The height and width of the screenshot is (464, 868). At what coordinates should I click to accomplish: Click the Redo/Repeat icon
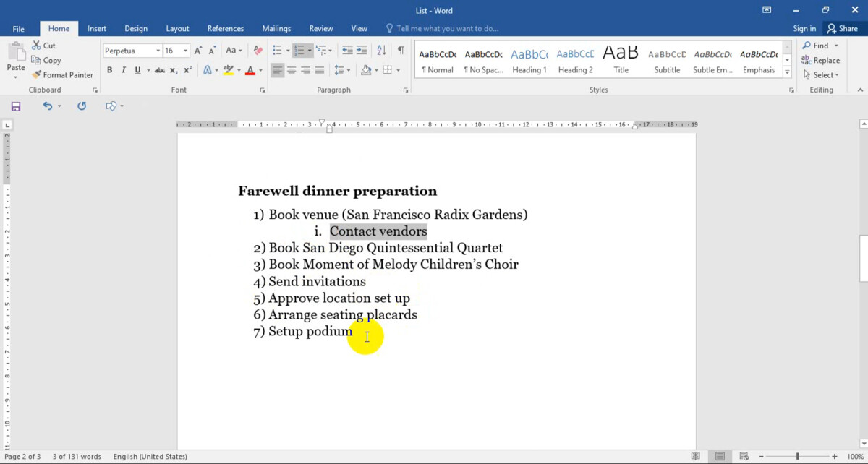point(82,106)
